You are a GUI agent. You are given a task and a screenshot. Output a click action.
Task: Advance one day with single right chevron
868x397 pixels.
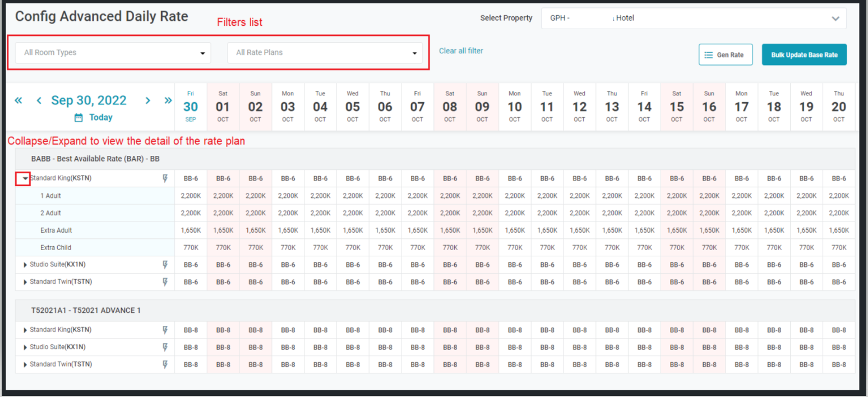[148, 100]
